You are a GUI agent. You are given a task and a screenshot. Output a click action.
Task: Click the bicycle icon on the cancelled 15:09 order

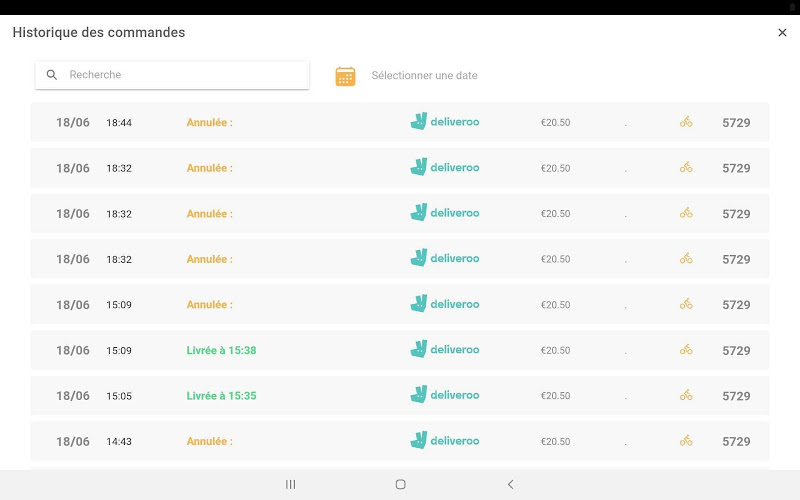[x=686, y=304]
